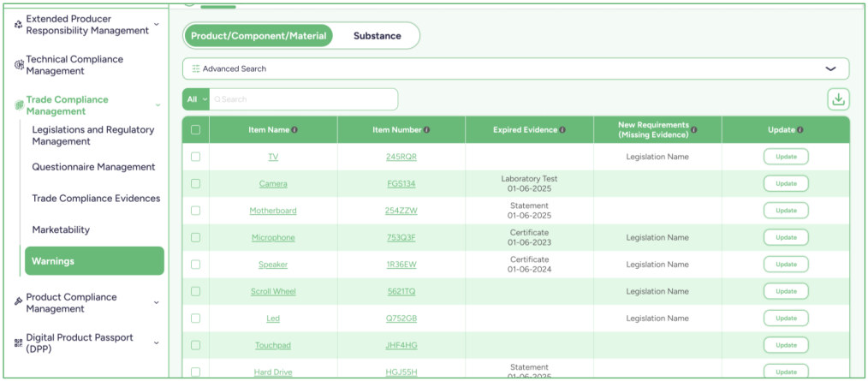Tick the checkbox for the TV row
Viewport: 868px width, 381px height.
(x=195, y=157)
